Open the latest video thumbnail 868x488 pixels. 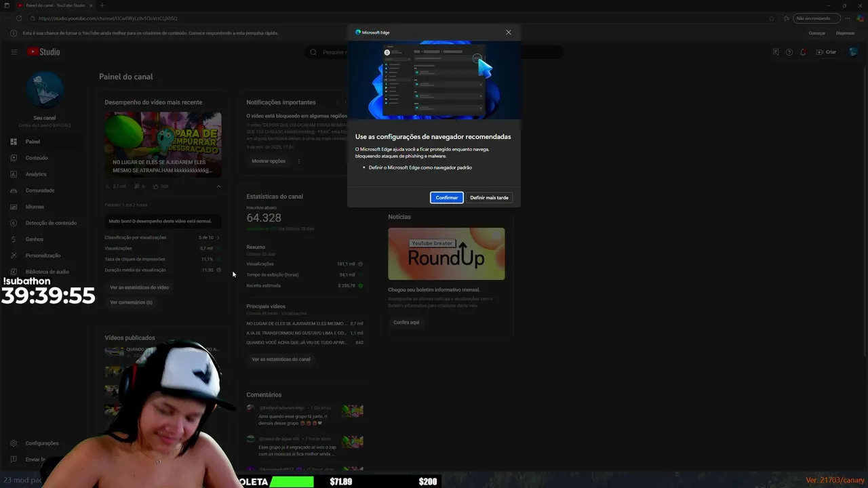pos(163,145)
